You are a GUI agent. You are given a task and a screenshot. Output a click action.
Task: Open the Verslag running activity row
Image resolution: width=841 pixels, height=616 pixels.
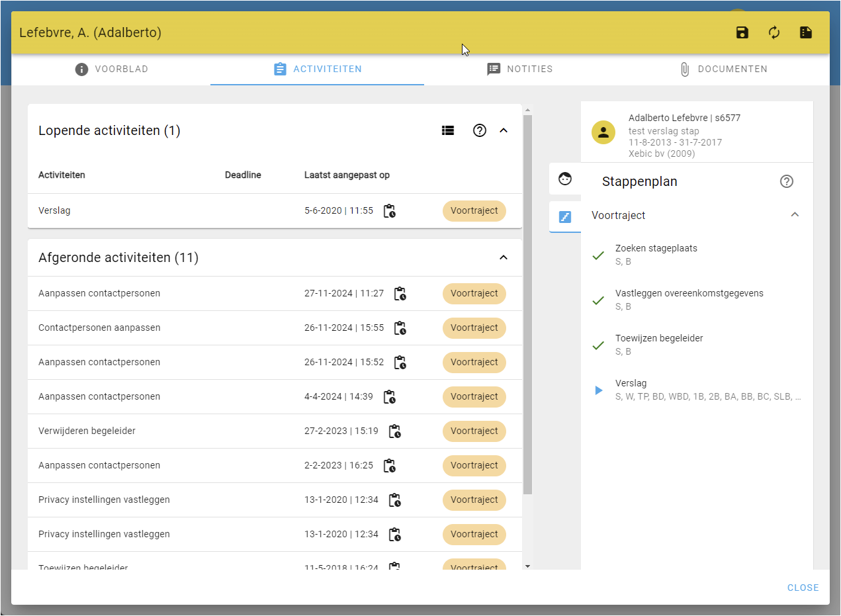[275, 211]
